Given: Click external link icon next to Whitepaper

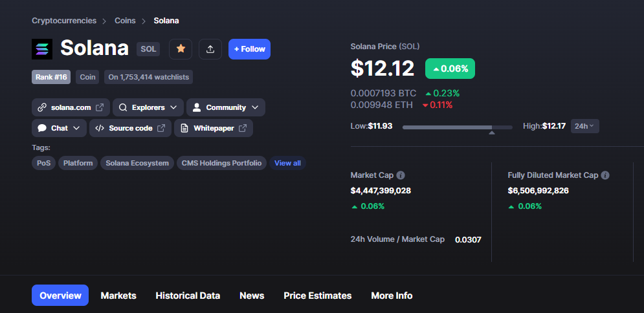Looking at the screenshot, I should pyautogui.click(x=243, y=128).
